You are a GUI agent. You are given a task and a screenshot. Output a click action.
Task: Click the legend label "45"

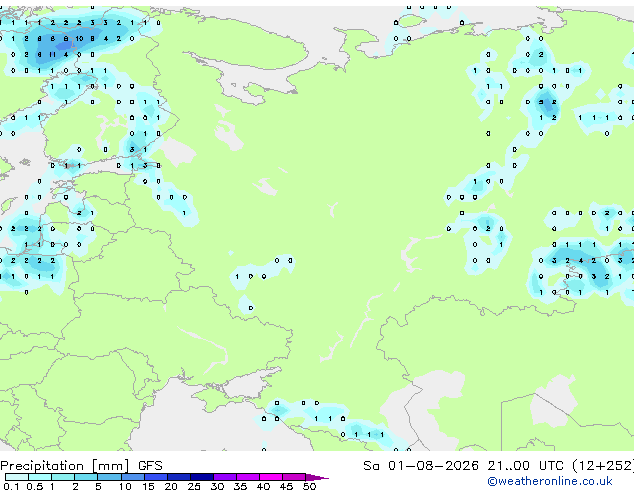click(286, 486)
